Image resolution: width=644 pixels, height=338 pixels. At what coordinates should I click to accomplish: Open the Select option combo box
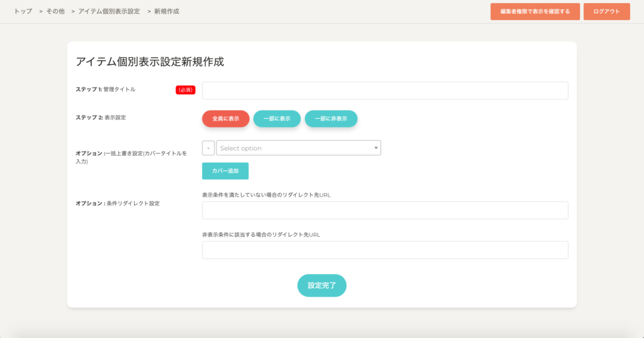294,148
